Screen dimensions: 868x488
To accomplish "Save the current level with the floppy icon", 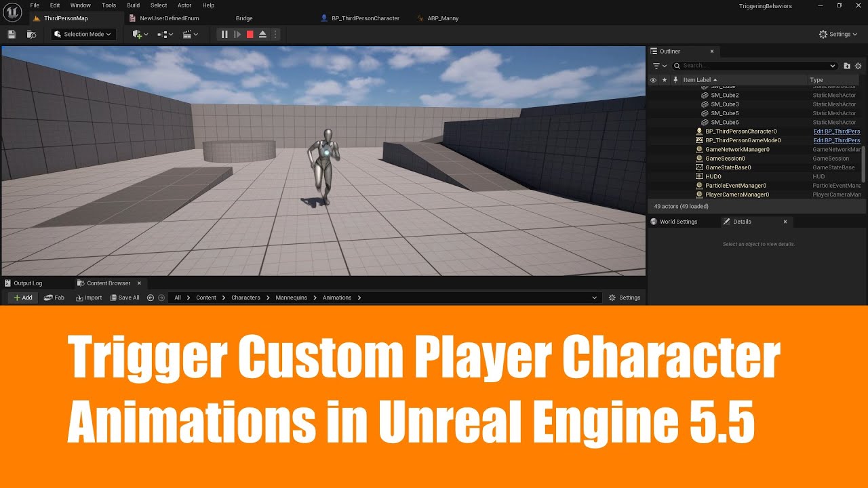I will pyautogui.click(x=12, y=34).
